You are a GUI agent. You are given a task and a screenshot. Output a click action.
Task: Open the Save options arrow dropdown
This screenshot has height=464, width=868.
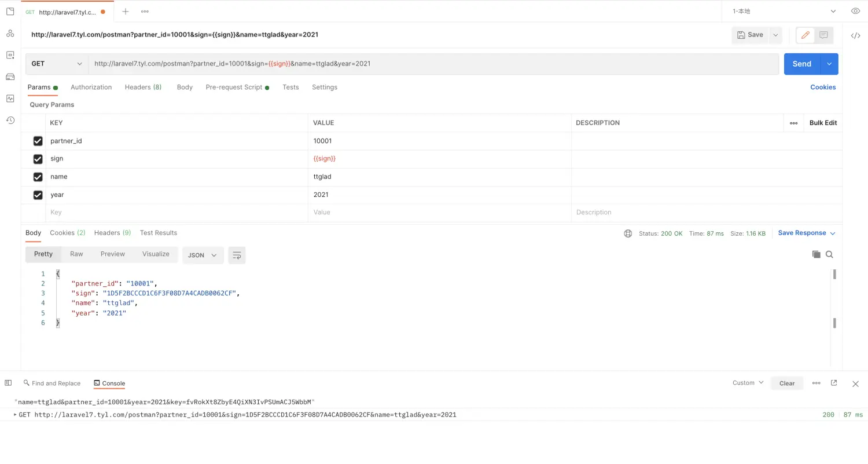pos(775,35)
